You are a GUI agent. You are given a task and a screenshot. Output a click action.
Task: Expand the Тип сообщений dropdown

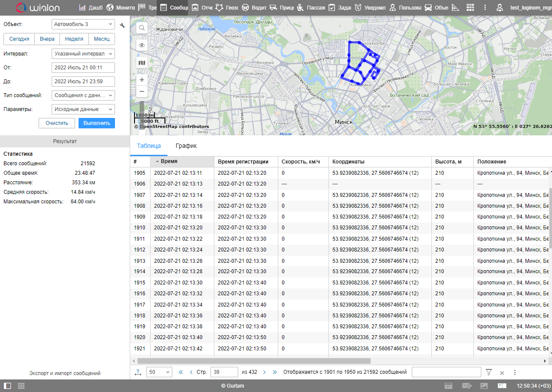[x=83, y=95]
